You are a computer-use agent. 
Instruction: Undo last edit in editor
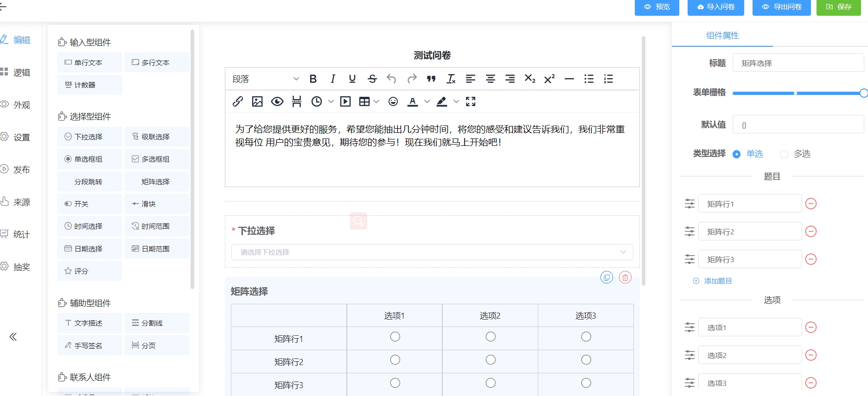(391, 79)
